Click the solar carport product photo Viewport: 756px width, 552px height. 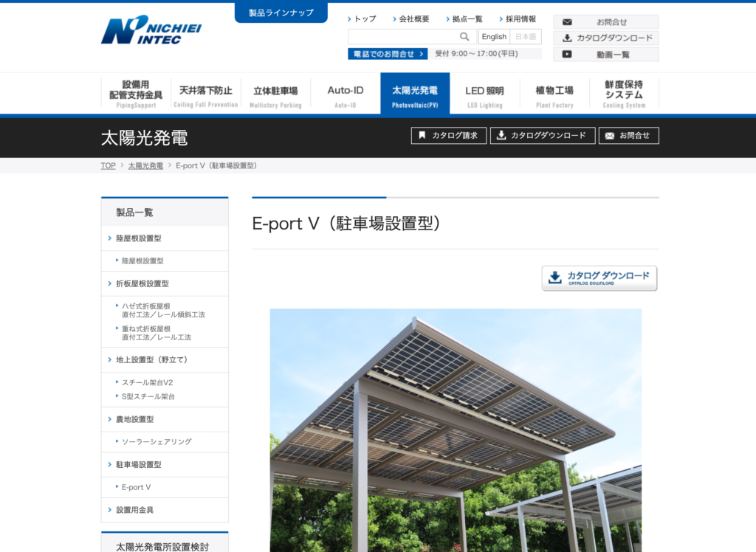[x=456, y=429]
